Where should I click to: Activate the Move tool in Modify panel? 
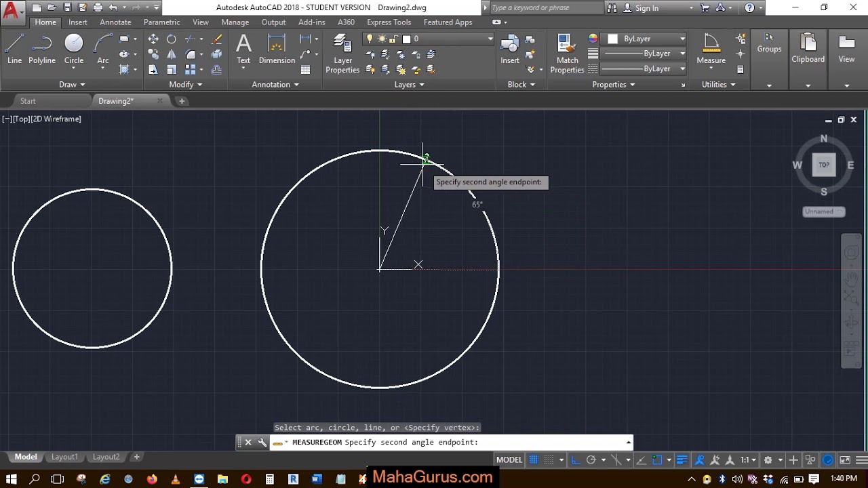(153, 39)
